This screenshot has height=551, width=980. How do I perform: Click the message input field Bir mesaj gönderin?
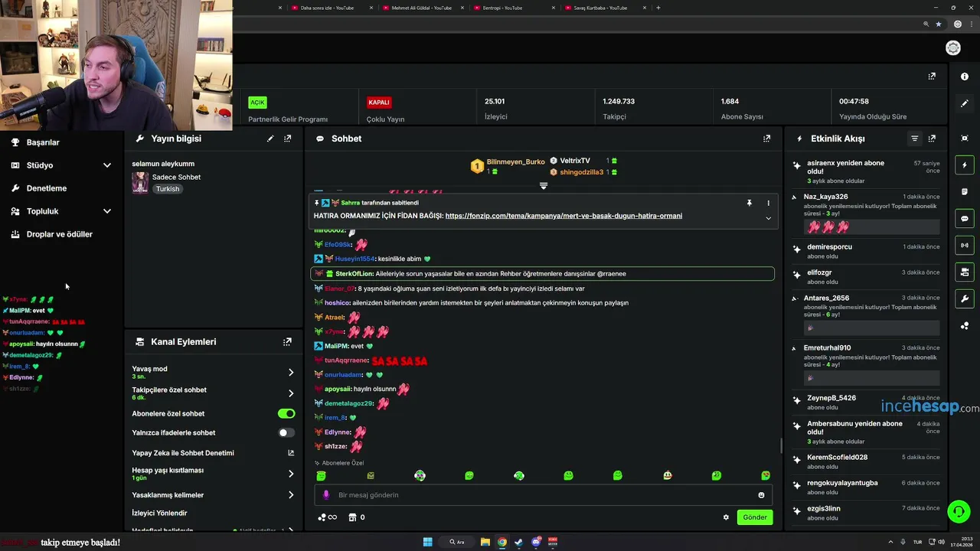coord(542,495)
